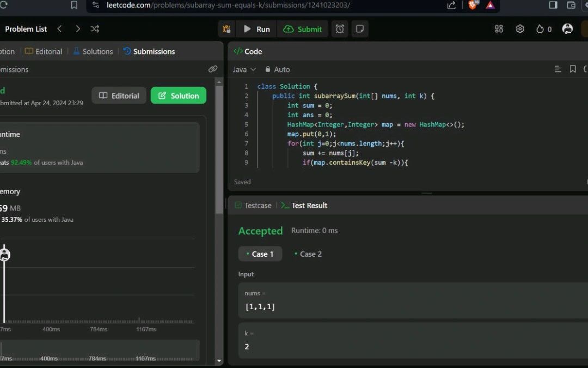Viewport: 588px width, 368px height.
Task: Open the layout grid icon
Action: (x=499, y=29)
